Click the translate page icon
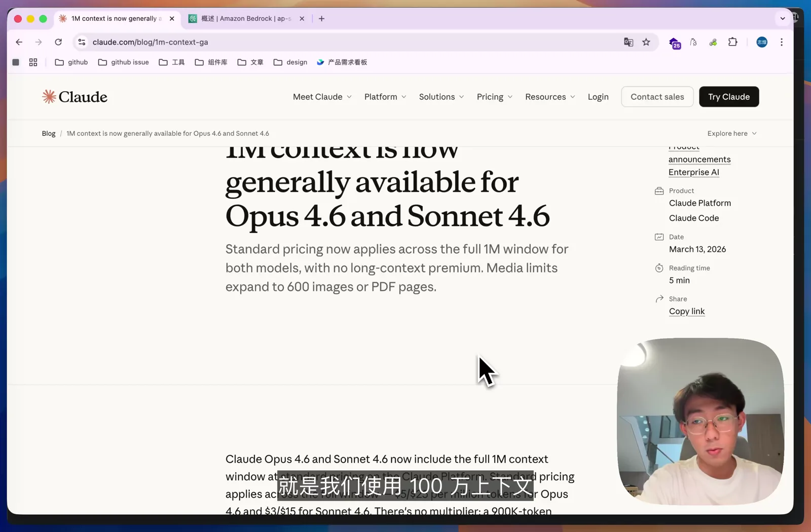 (x=629, y=42)
